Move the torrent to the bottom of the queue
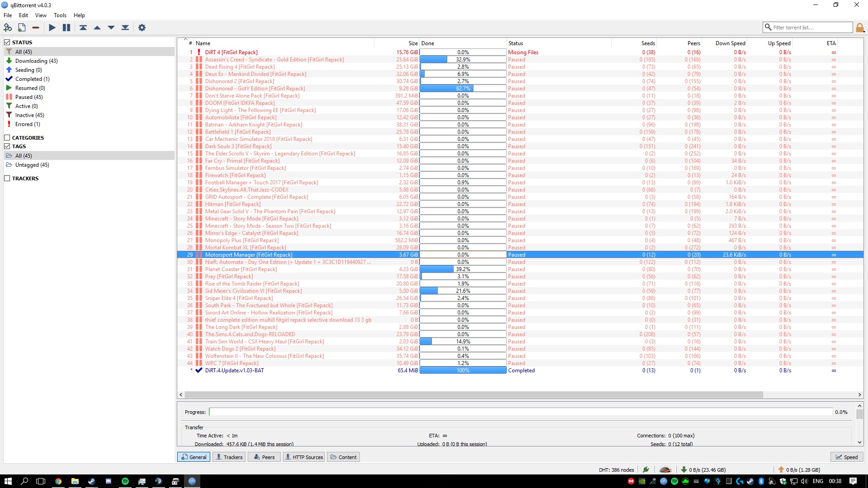This screenshot has width=868, height=488. 125,28
